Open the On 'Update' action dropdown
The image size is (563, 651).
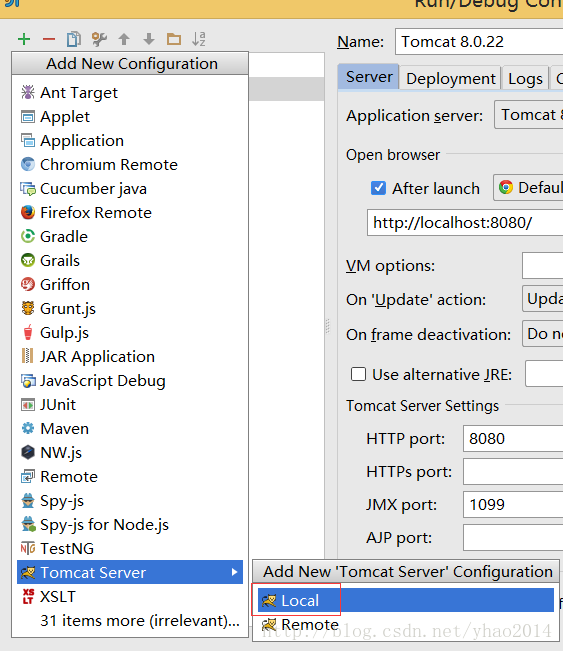[542, 299]
